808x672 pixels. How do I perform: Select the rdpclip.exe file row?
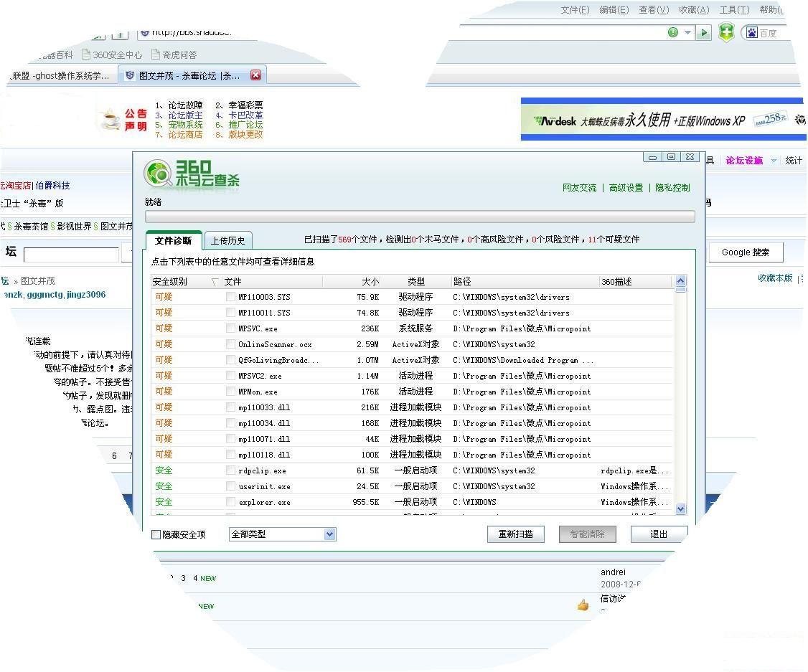coord(412,470)
